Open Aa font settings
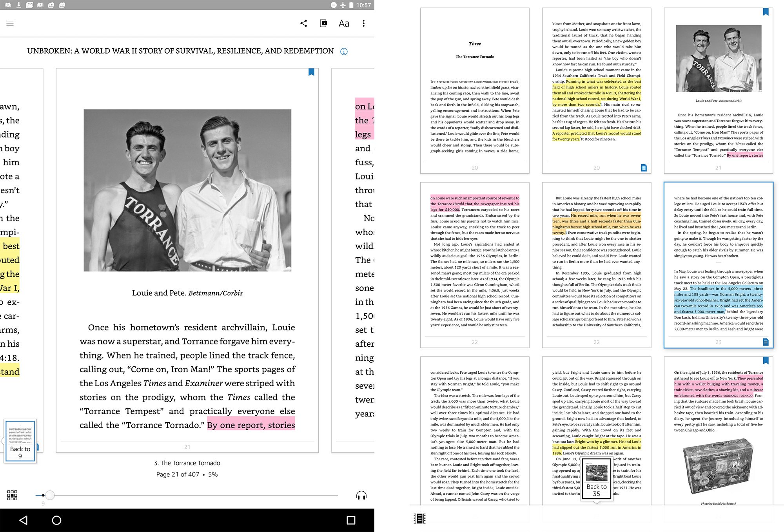 point(344,24)
